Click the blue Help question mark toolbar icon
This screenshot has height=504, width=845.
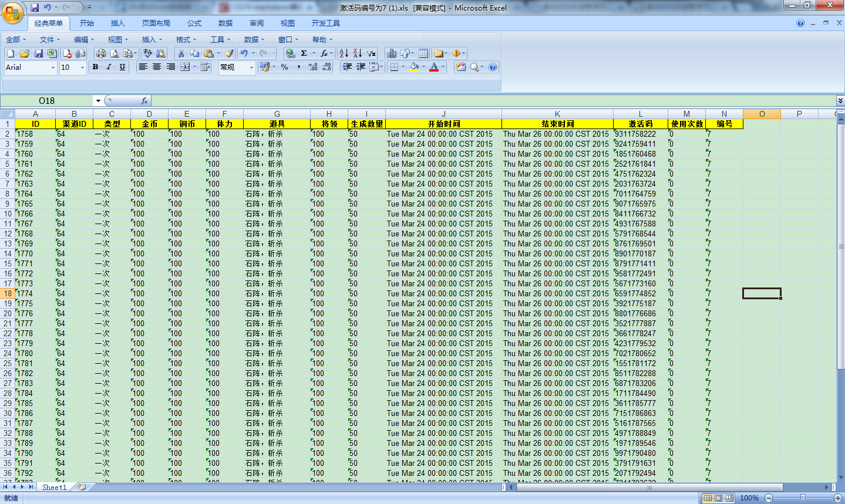click(x=493, y=67)
